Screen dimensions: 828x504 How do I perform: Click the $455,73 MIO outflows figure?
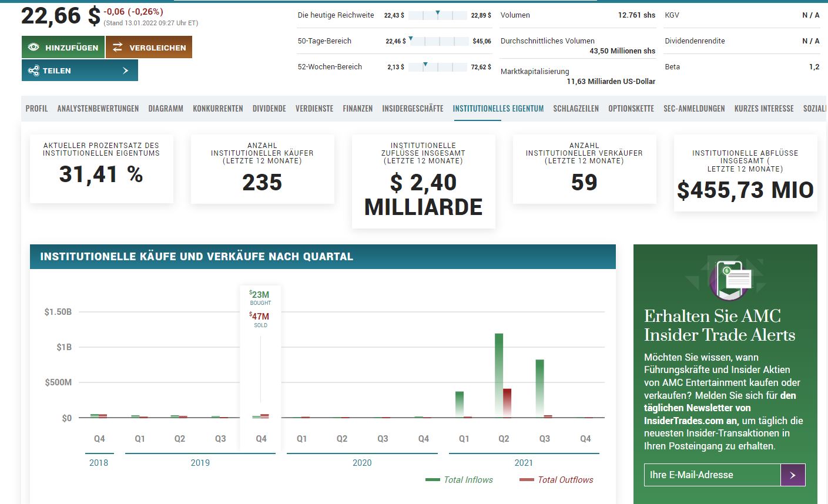point(745,190)
